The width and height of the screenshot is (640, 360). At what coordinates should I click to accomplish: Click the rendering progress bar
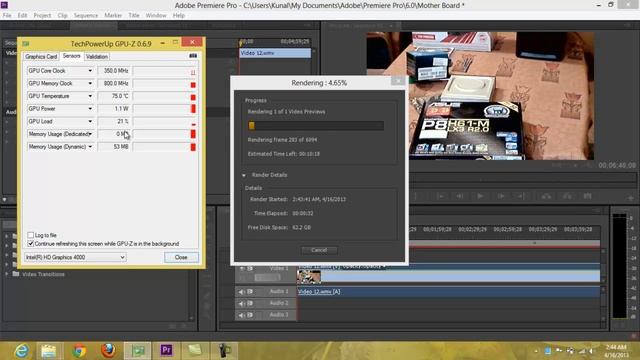point(316,125)
